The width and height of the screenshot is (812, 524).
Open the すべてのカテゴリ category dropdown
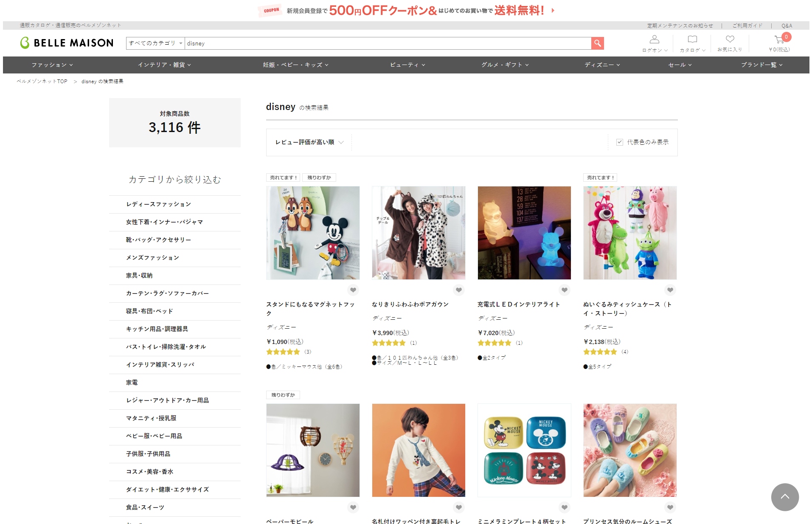(155, 43)
